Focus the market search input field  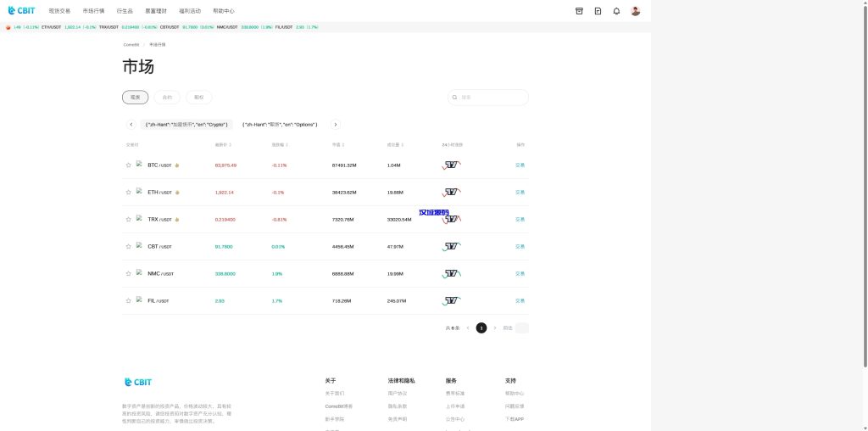492,98
